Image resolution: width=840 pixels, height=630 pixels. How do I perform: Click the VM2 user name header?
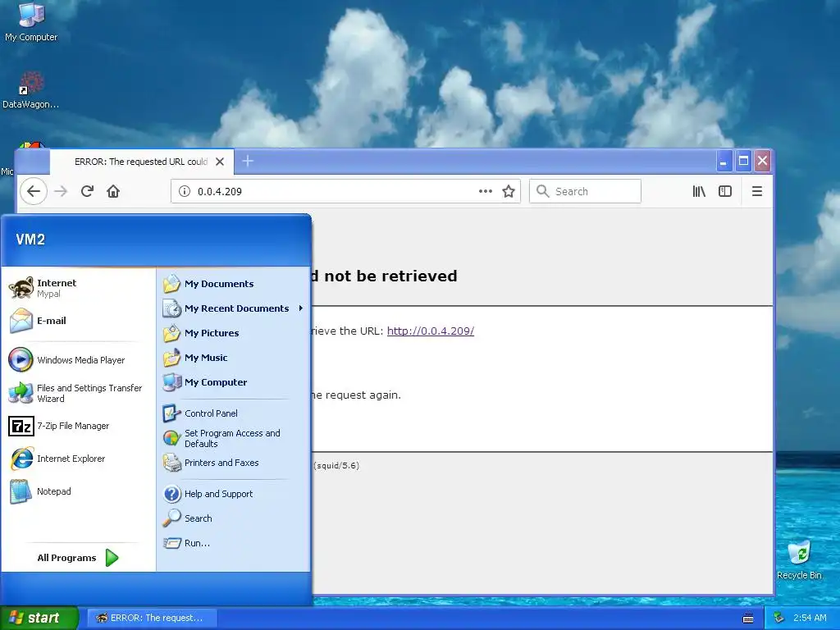pos(30,240)
